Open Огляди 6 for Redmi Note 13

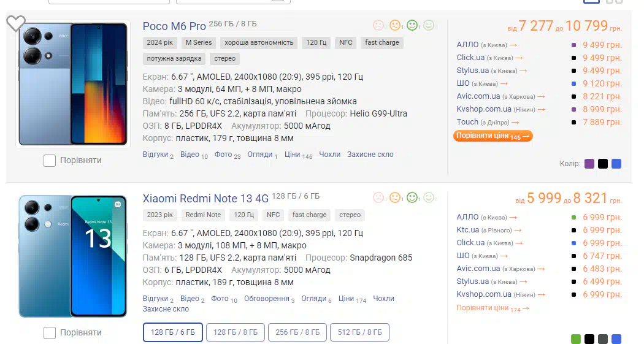click(316, 299)
